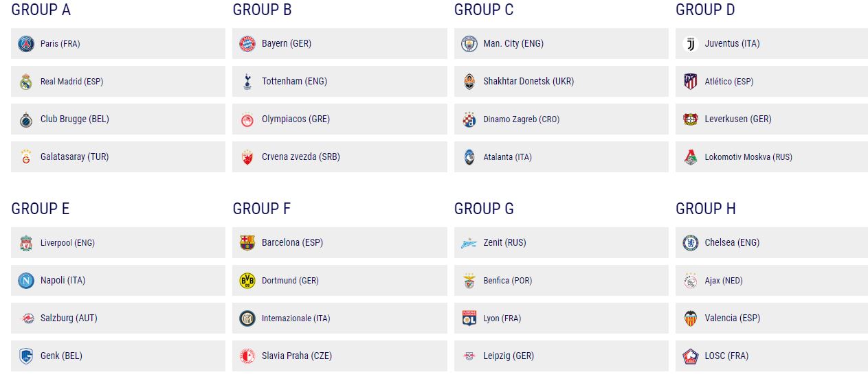
Task: Select the Galatasaray (TUR) team row
Action: click(118, 157)
